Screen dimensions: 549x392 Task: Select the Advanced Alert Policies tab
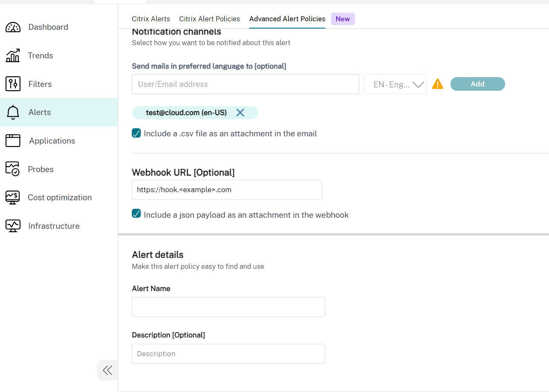click(287, 19)
